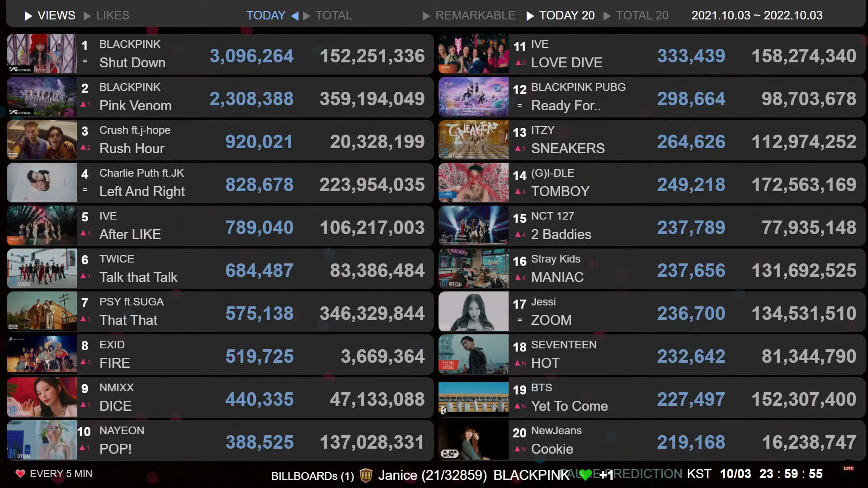Open the Charlie Puth Left And Right thumbnail
This screenshot has height=488, width=868.
click(42, 183)
